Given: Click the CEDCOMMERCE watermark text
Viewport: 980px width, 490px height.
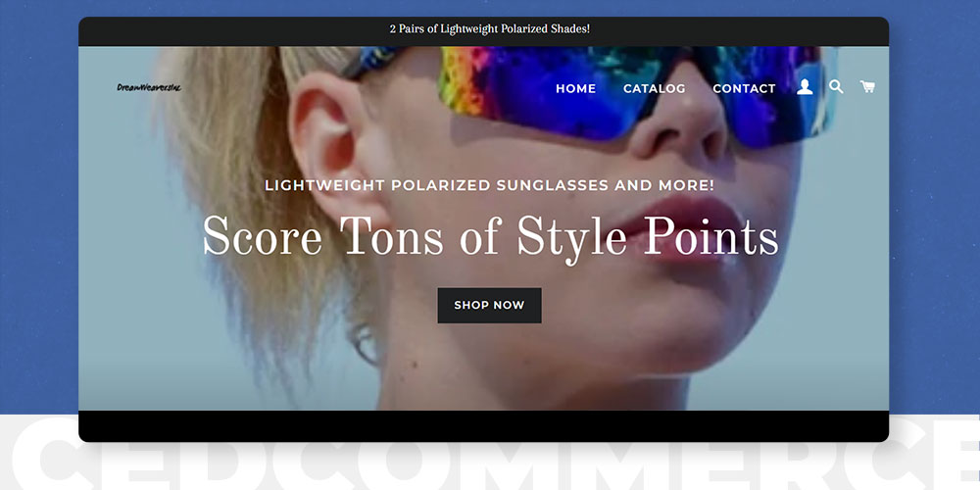Looking at the screenshot, I should pos(490,457).
